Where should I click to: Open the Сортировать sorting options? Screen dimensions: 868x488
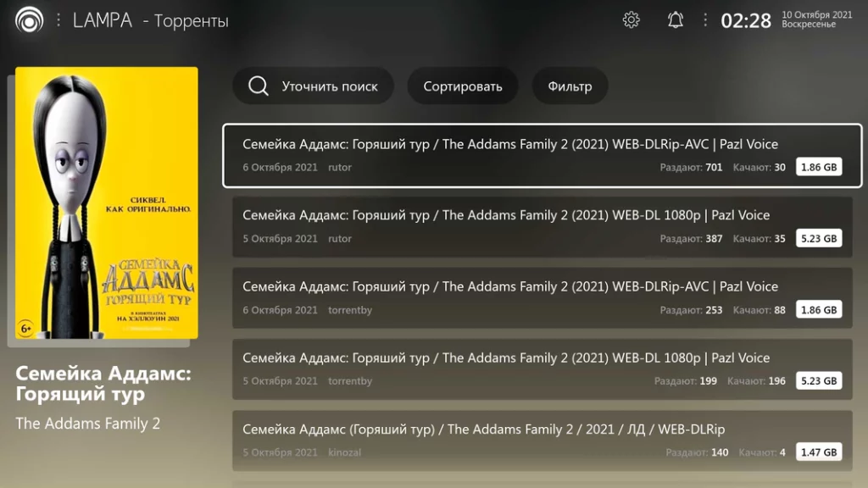click(x=463, y=86)
